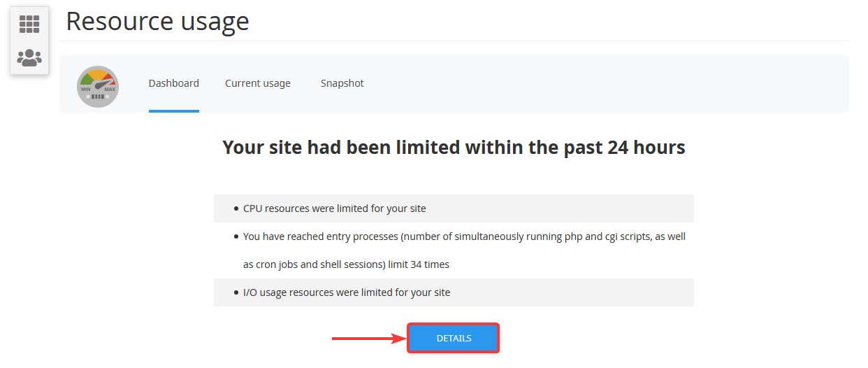Click the blue underline beneath Dashboard tab
Viewport: 868px width, 368px height.
(x=174, y=111)
